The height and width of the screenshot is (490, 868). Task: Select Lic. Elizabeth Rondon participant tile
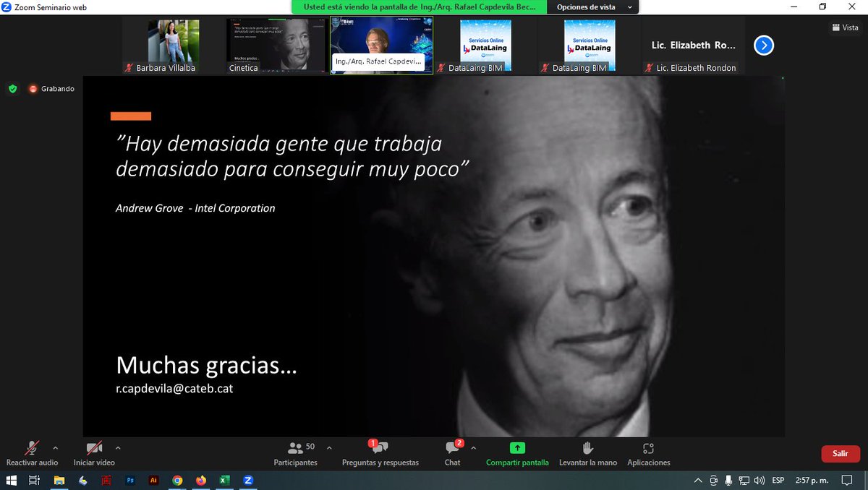[694, 46]
